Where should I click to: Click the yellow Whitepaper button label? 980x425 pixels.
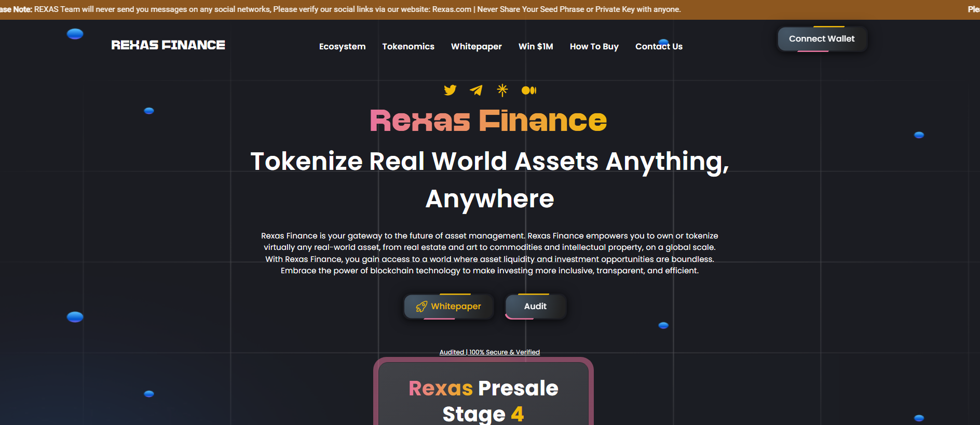(456, 307)
